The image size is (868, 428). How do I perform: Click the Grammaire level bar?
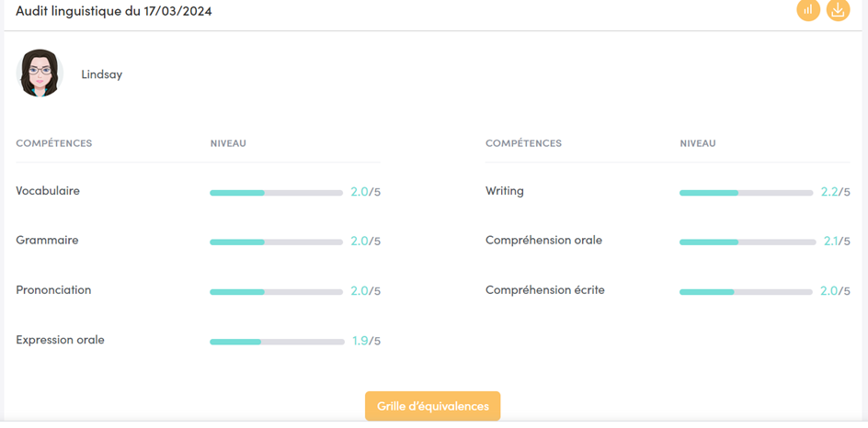pyautogui.click(x=276, y=242)
